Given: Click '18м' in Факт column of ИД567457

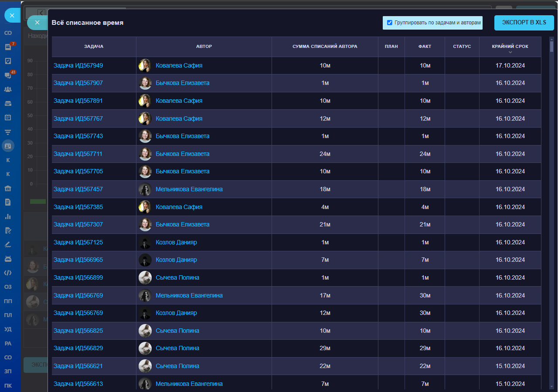Looking at the screenshot, I should click(425, 189).
